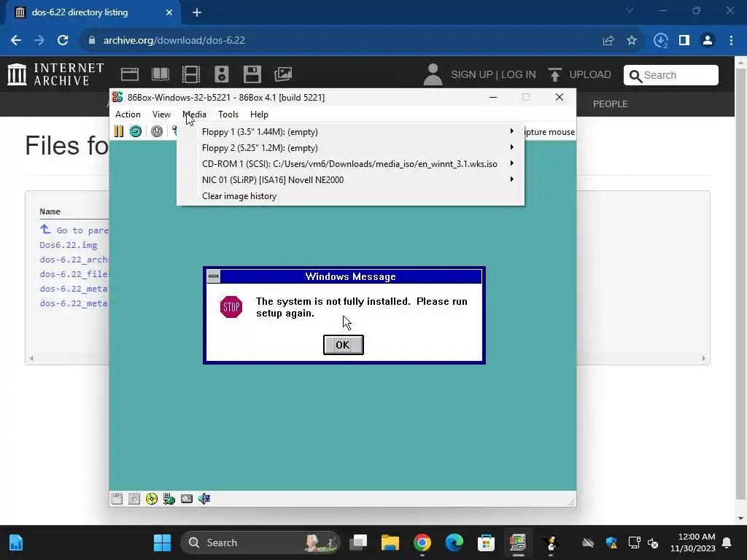Choose Clear image history
747x560 pixels.
(x=350, y=195)
